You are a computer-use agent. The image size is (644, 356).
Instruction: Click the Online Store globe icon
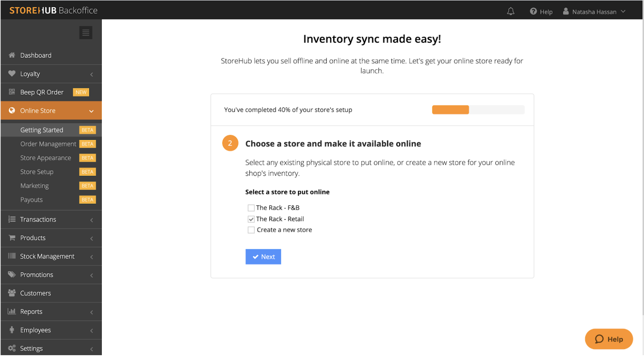coord(12,111)
